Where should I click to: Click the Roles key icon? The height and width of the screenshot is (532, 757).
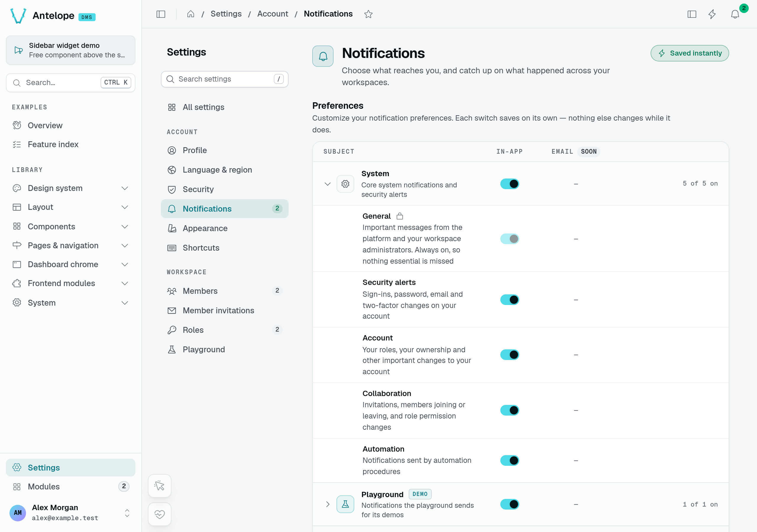172,330
